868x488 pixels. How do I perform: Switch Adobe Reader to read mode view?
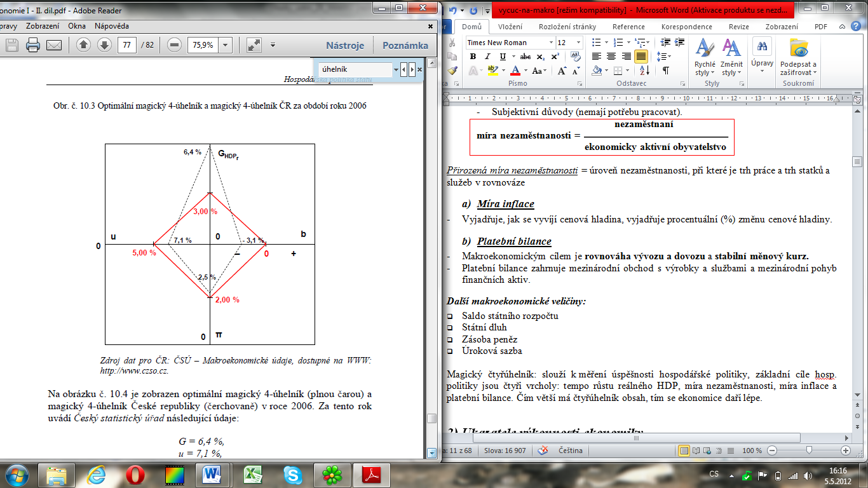coord(254,45)
